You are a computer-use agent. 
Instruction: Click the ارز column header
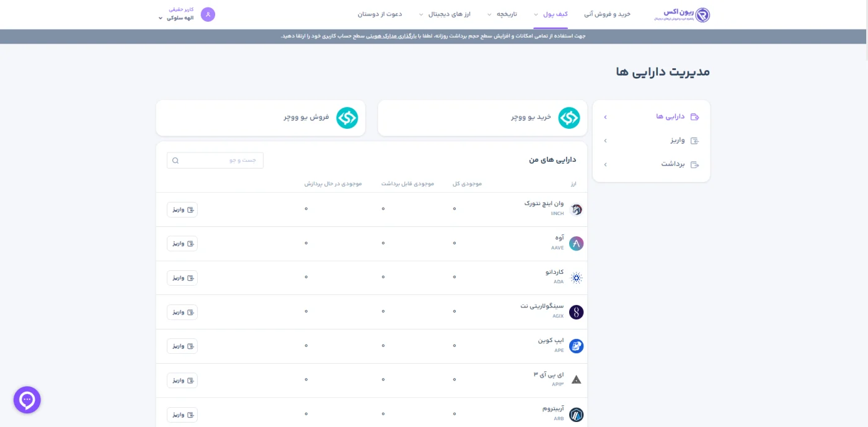573,184
